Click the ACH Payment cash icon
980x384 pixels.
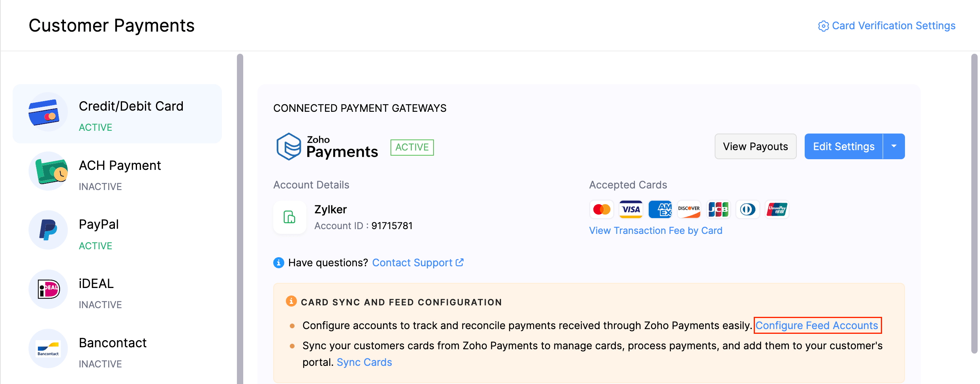(49, 171)
